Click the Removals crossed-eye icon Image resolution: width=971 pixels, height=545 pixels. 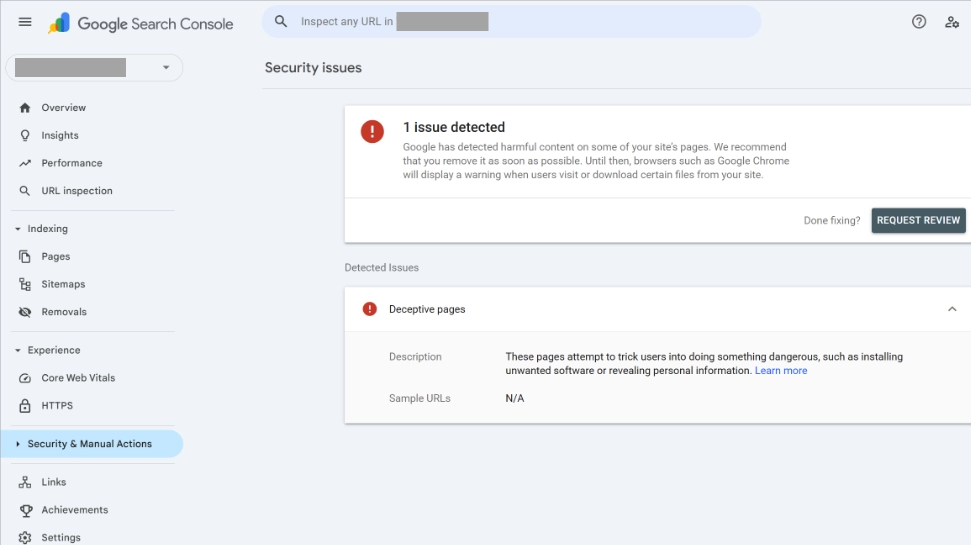tap(25, 312)
